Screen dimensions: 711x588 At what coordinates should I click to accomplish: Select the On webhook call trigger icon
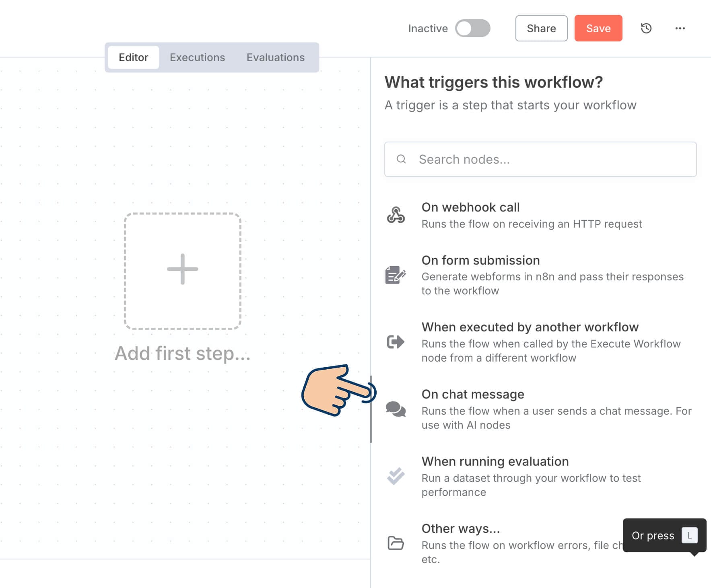pos(396,216)
